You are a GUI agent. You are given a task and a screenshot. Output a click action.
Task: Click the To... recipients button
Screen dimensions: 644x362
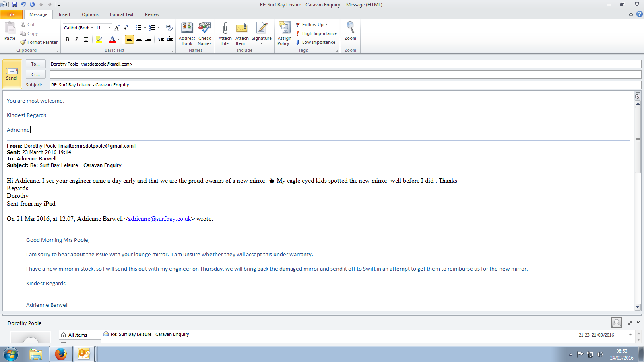point(36,64)
